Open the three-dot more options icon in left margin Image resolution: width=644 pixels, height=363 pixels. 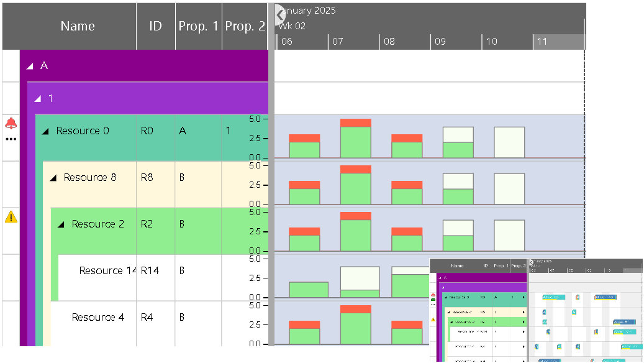coord(11,138)
